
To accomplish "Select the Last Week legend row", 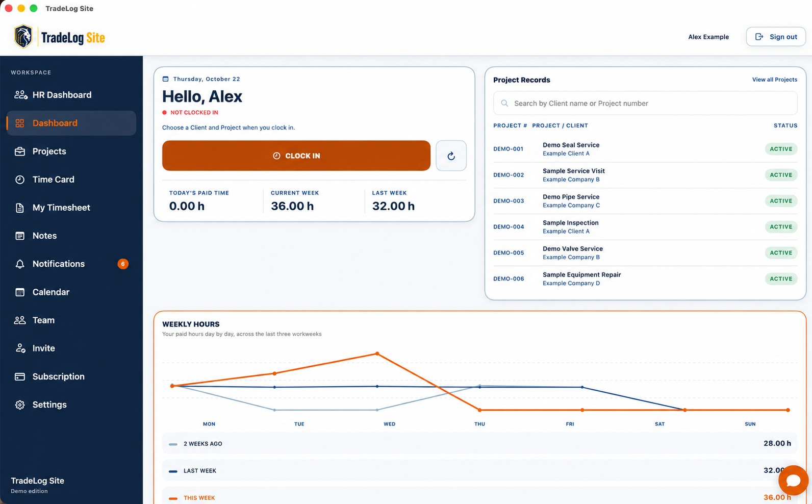I will (479, 470).
